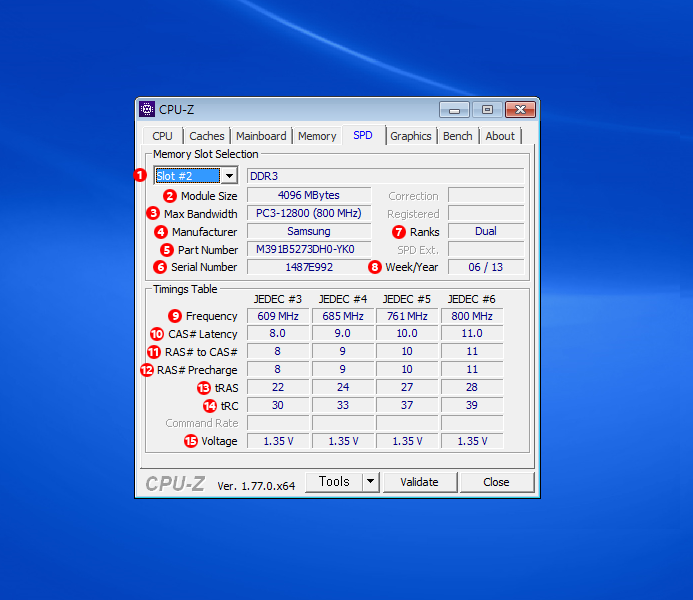Viewport: 693px width, 600px height.
Task: Click the CPU-Z title bar app icon
Action: point(147,110)
